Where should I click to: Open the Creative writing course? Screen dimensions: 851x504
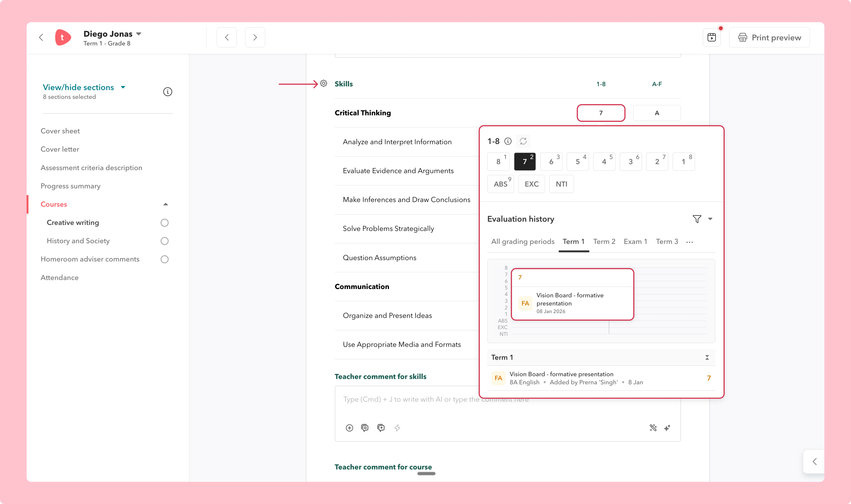point(73,223)
